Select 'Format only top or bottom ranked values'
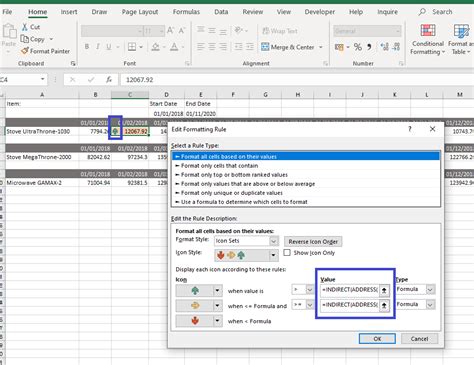The width and height of the screenshot is (474, 365). point(306,175)
